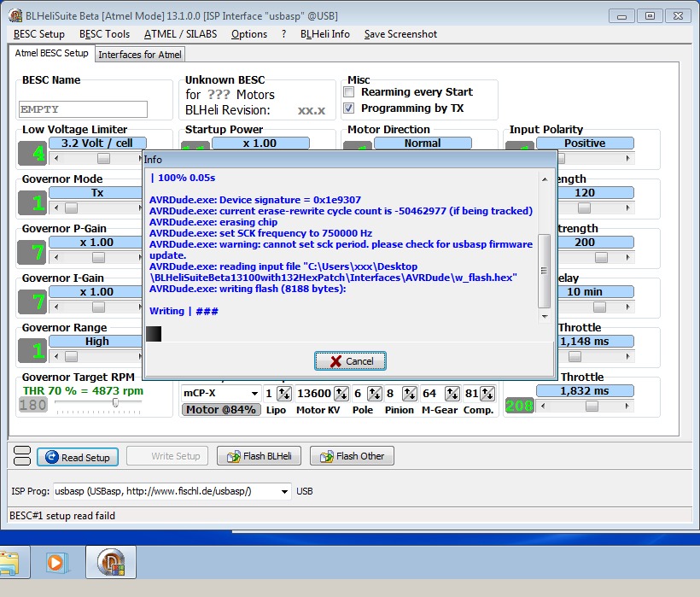Click left arrow of Governor Mode slider
The height and width of the screenshot is (597, 700).
coord(56,208)
